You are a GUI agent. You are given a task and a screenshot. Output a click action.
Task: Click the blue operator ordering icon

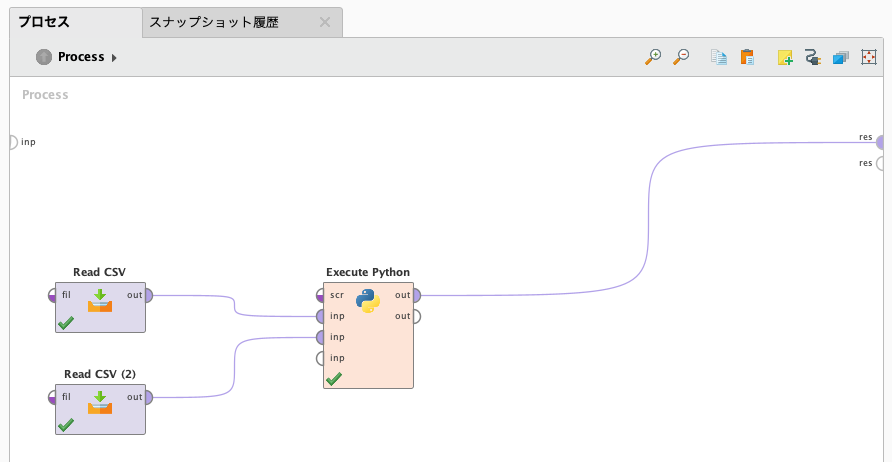click(x=840, y=57)
